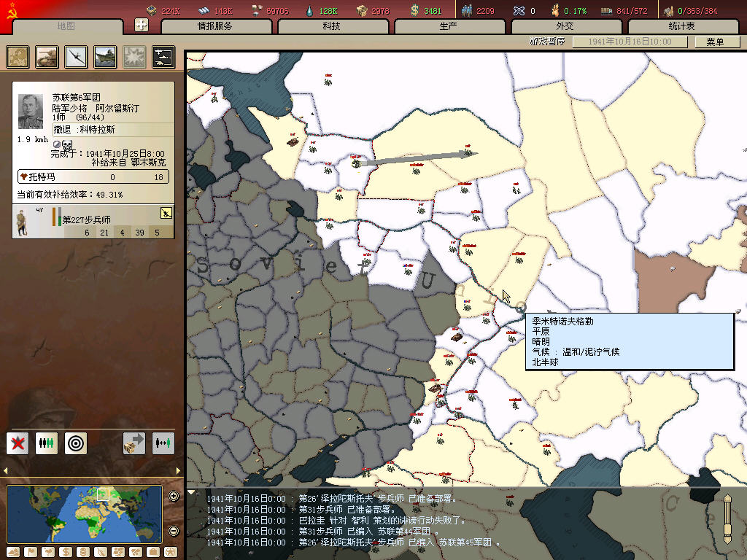Click the reorganize divisions icon (four soldiers)
The height and width of the screenshot is (560, 747).
pos(47,443)
